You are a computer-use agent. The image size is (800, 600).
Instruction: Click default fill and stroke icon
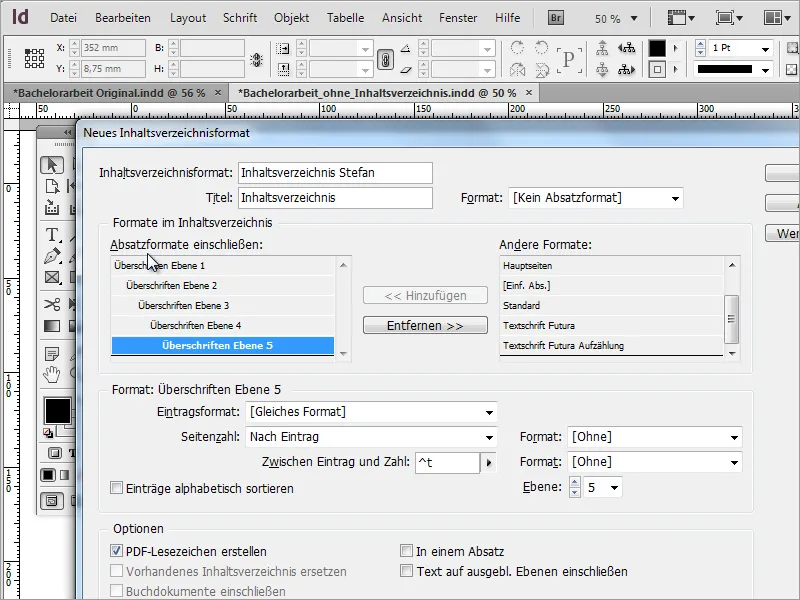click(x=47, y=433)
